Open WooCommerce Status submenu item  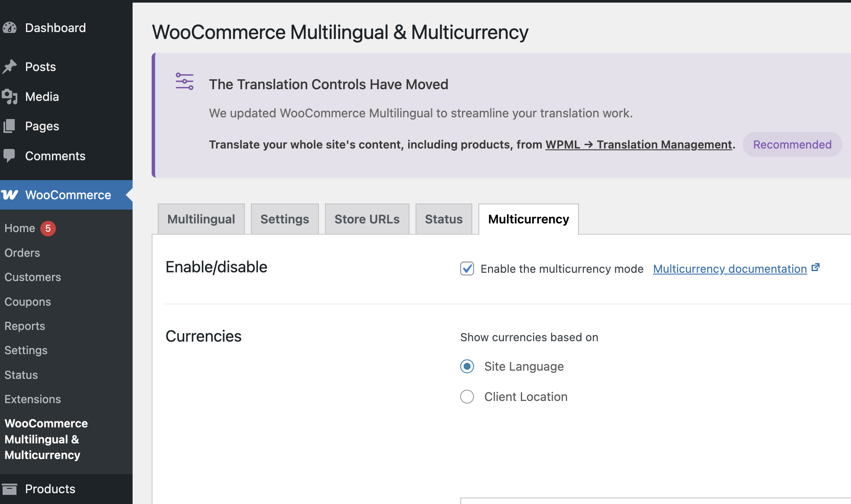pyautogui.click(x=21, y=375)
